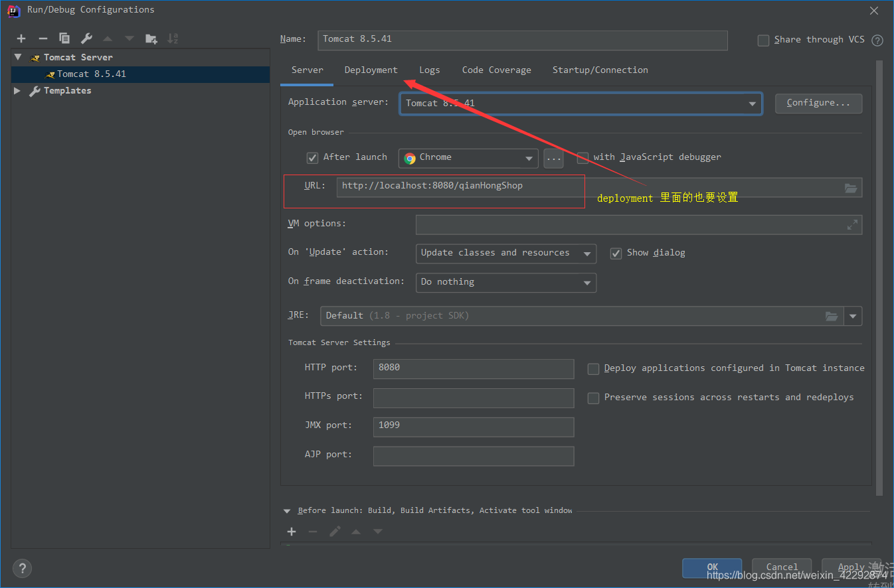Move Before launch task down
Image resolution: width=894 pixels, height=588 pixels.
pos(377,532)
